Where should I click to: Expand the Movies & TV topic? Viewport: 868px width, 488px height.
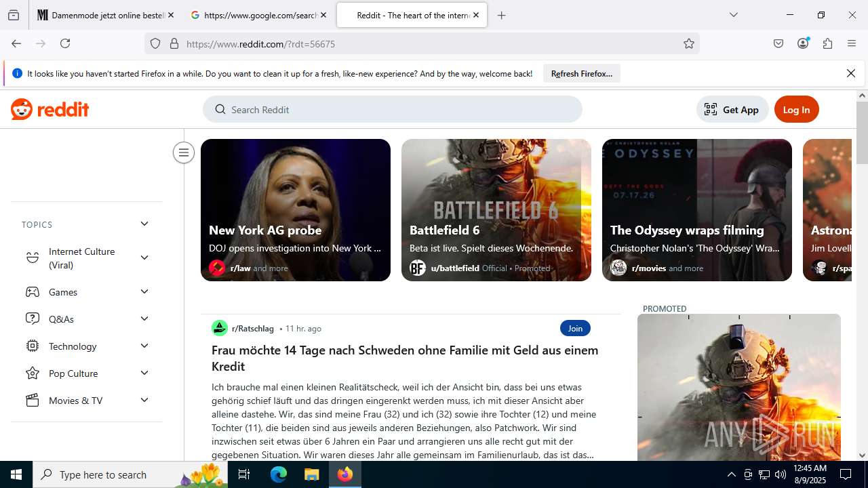coord(144,400)
